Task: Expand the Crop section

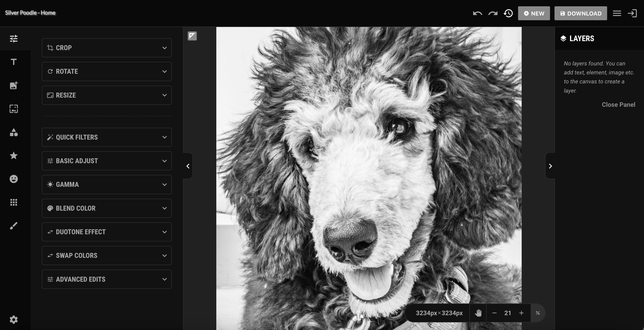Action: click(106, 48)
